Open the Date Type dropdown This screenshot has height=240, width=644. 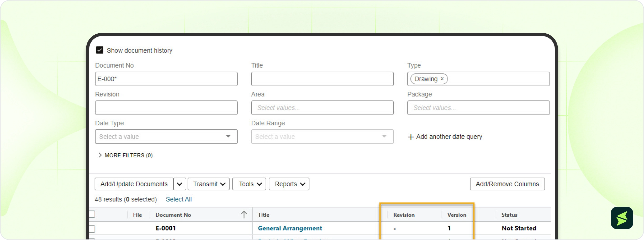coord(166,137)
